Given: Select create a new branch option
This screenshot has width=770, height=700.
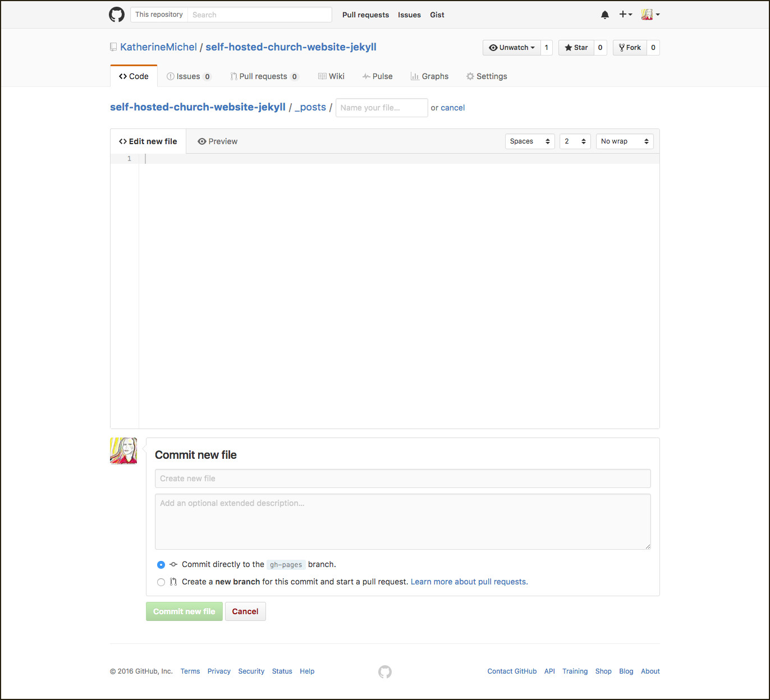Looking at the screenshot, I should (161, 582).
